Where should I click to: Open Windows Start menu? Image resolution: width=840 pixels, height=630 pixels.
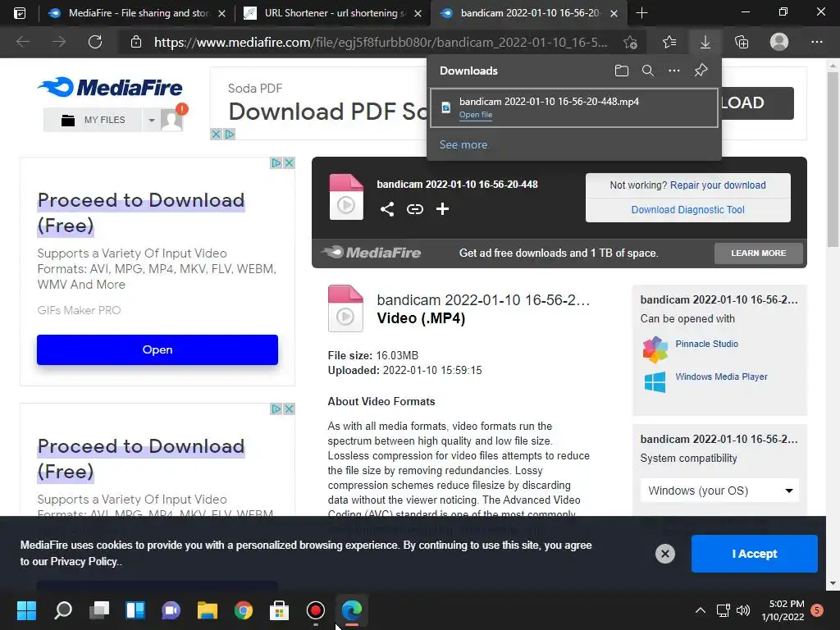(26, 610)
